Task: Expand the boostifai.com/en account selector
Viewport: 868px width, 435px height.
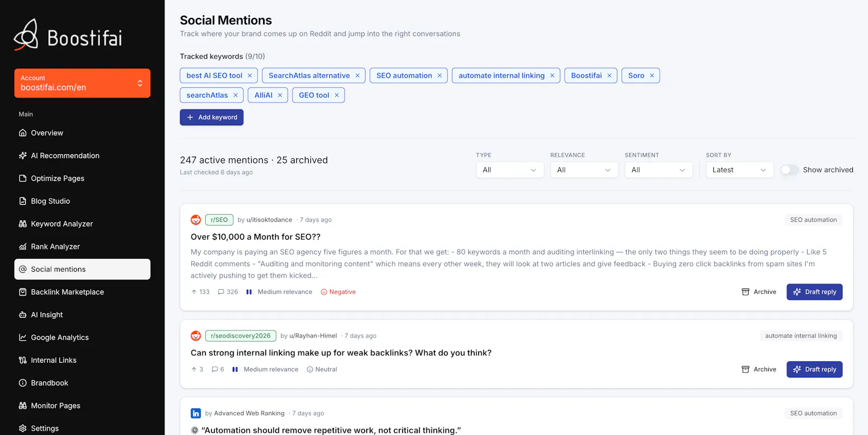Action: 82,83
